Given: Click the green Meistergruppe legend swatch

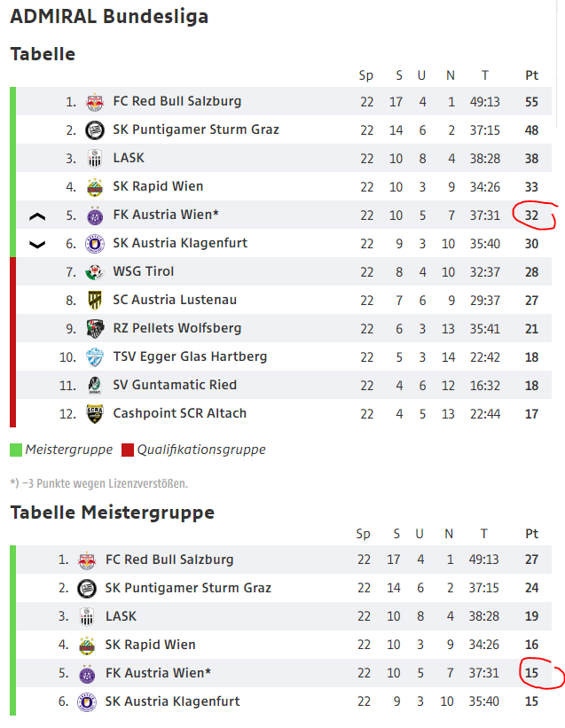Looking at the screenshot, I should [x=16, y=450].
